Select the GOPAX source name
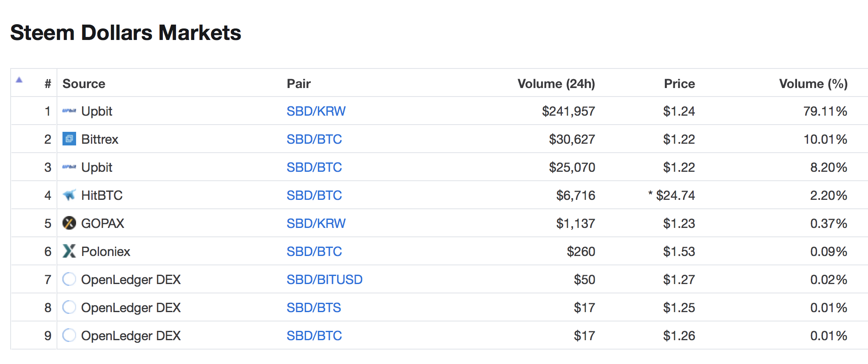The width and height of the screenshot is (868, 364). pos(102,223)
